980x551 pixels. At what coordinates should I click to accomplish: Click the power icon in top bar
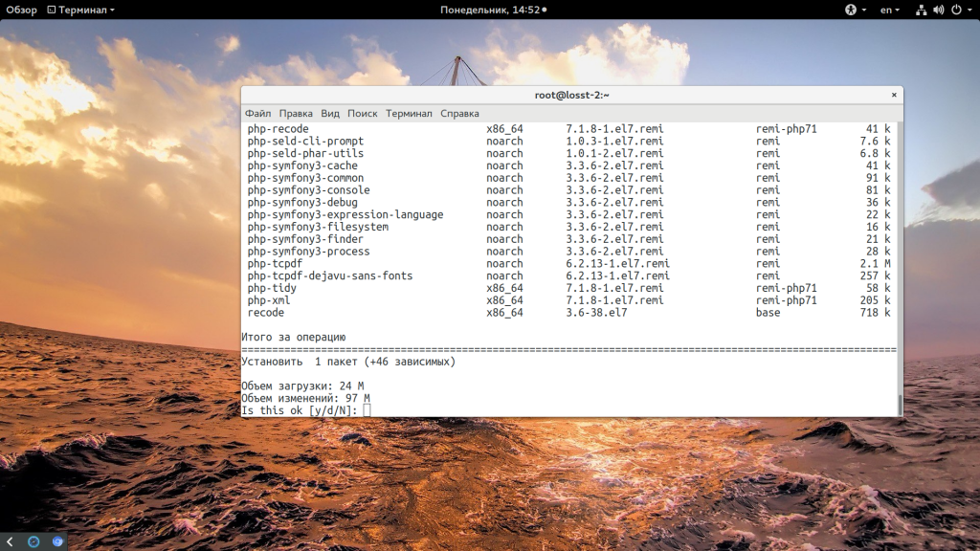click(x=954, y=10)
